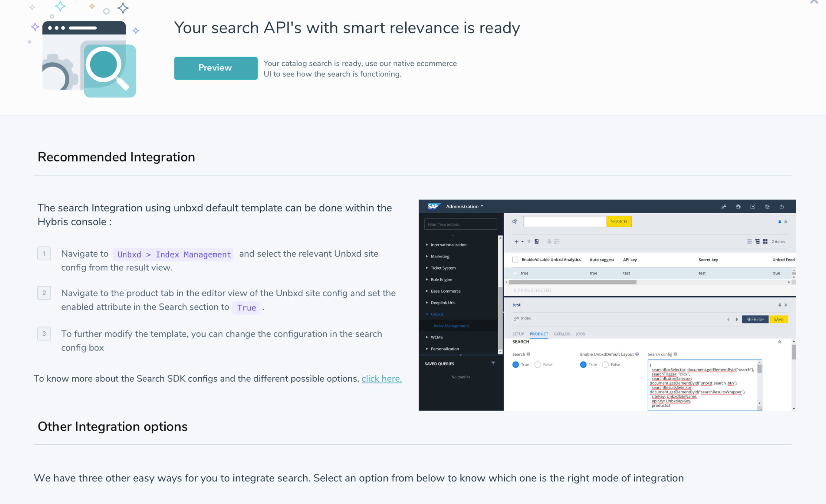Switch to the JOBS tab
This screenshot has width=826, height=504.
580,334
